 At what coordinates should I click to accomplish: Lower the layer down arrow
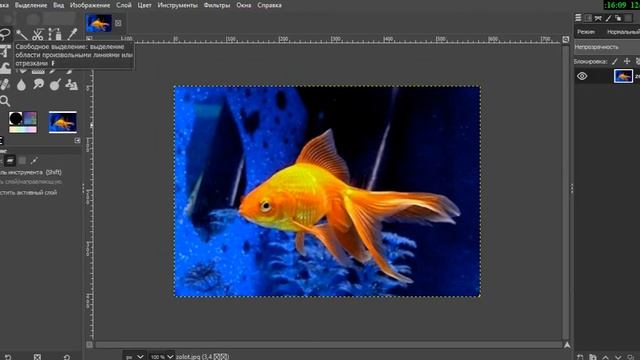click(x=618, y=357)
